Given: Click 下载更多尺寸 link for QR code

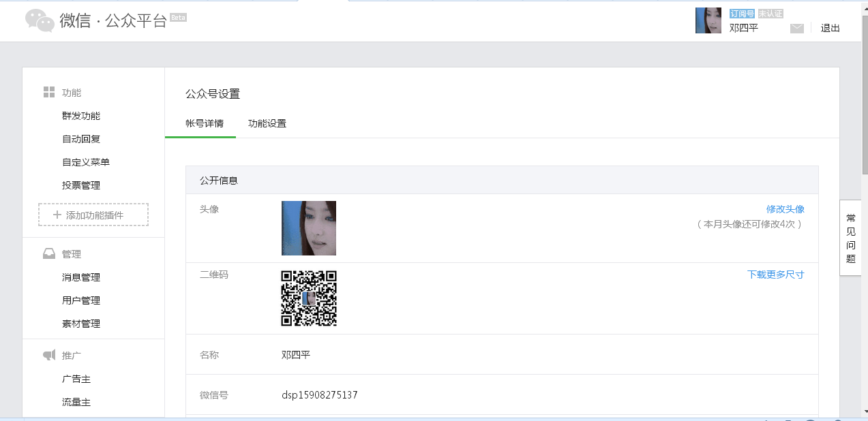Looking at the screenshot, I should pos(775,275).
